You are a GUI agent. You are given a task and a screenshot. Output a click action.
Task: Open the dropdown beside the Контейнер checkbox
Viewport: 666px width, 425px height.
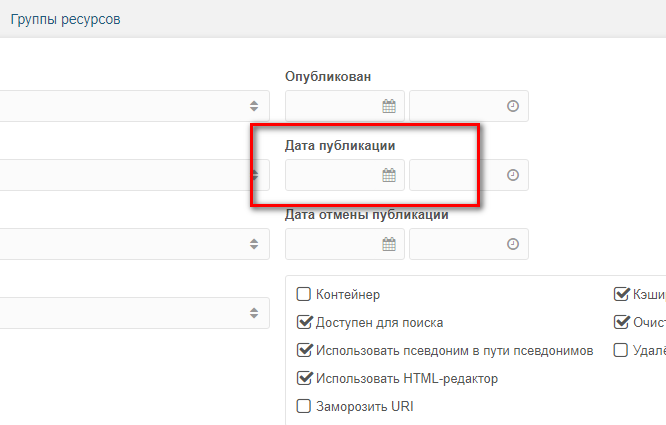pos(254,313)
